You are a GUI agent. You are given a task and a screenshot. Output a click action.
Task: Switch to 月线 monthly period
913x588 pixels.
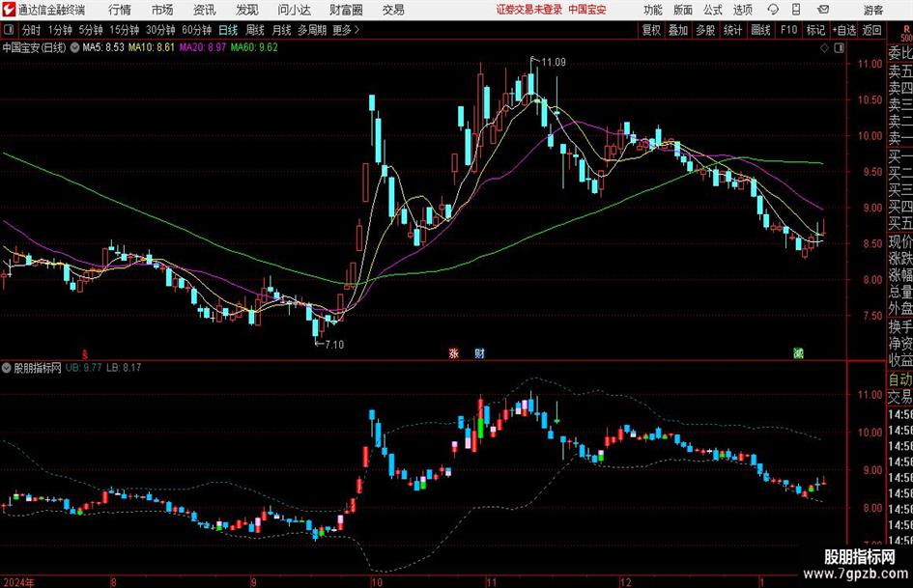point(282,30)
